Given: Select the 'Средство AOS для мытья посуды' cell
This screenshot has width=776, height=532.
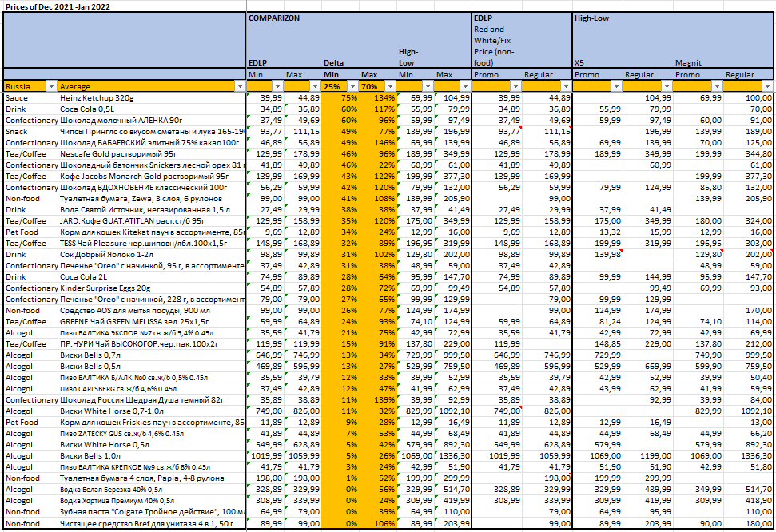Looking at the screenshot, I should [x=152, y=310].
